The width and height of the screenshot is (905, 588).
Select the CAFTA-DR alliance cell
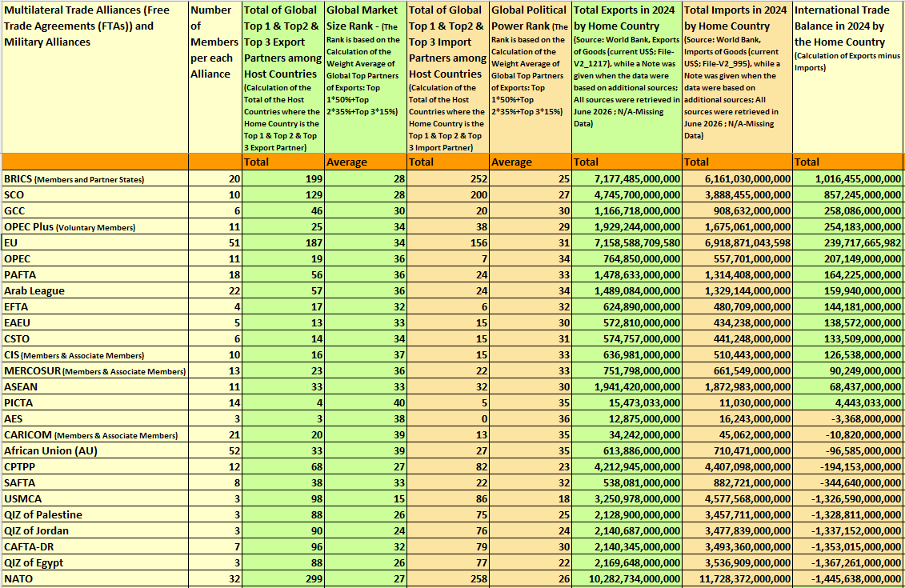pos(95,547)
